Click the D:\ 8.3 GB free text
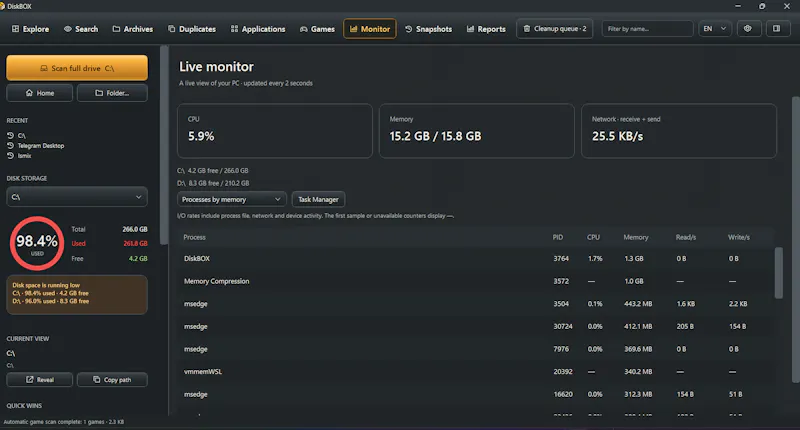The image size is (800, 430). tap(213, 183)
